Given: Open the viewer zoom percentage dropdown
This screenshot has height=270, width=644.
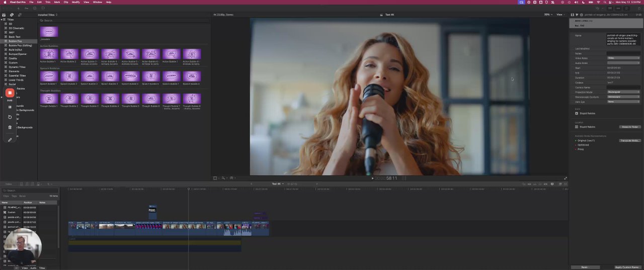Looking at the screenshot, I should [x=547, y=15].
